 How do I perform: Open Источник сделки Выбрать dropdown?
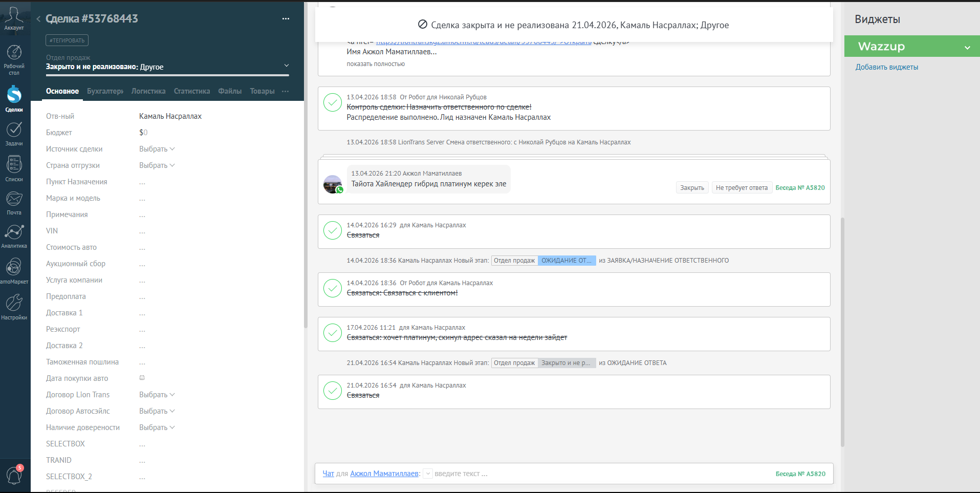[157, 149]
